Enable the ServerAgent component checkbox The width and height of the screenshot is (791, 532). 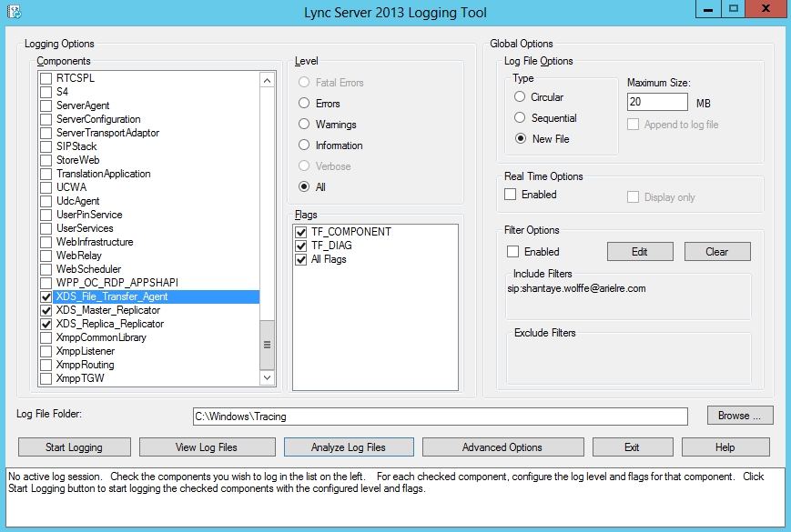click(46, 105)
